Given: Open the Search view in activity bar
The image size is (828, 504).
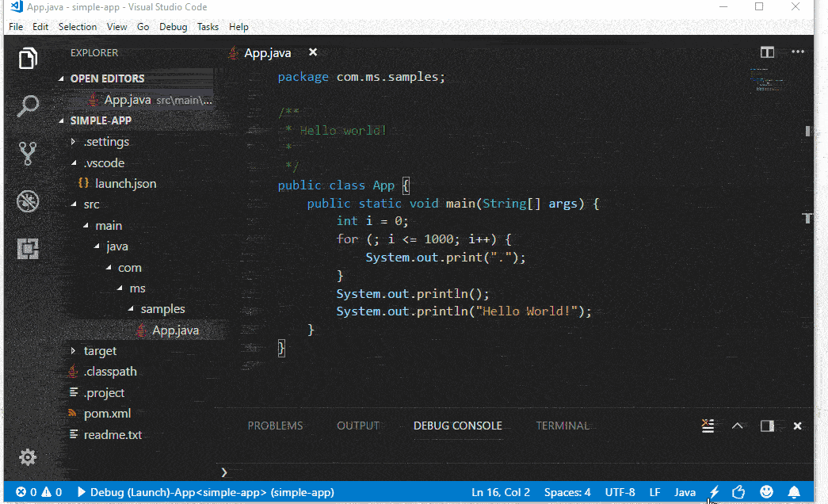Looking at the screenshot, I should click(x=28, y=105).
